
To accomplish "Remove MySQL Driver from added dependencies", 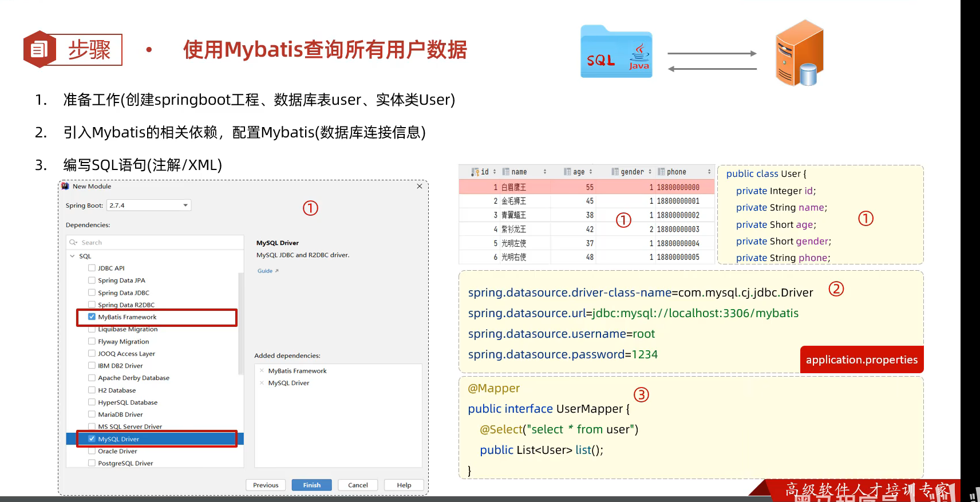I will (262, 383).
